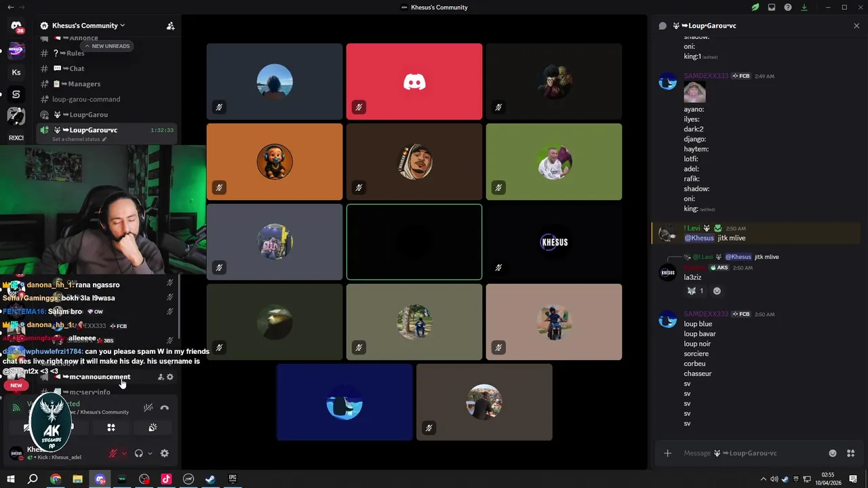This screenshot has width=868, height=488.
Task: Open the Windows Start menu
Action: (x=11, y=479)
